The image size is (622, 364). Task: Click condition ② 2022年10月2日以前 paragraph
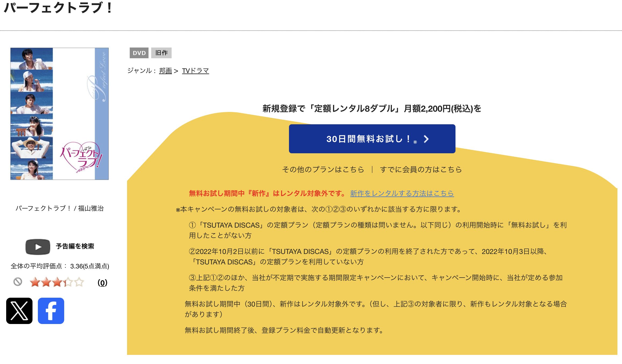click(369, 256)
